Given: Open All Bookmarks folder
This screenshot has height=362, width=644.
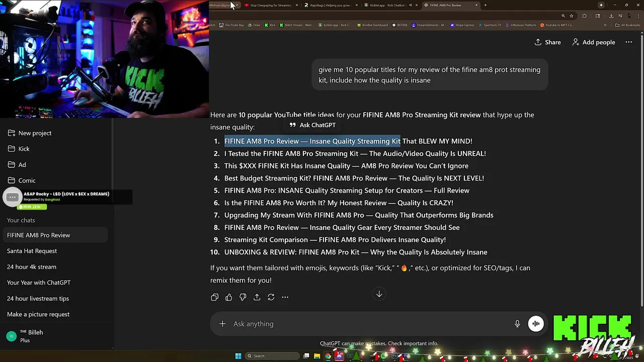Looking at the screenshot, I should (627, 25).
